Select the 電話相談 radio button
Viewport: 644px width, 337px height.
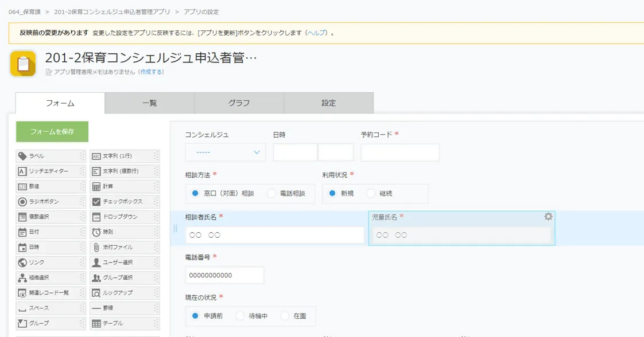click(x=272, y=194)
